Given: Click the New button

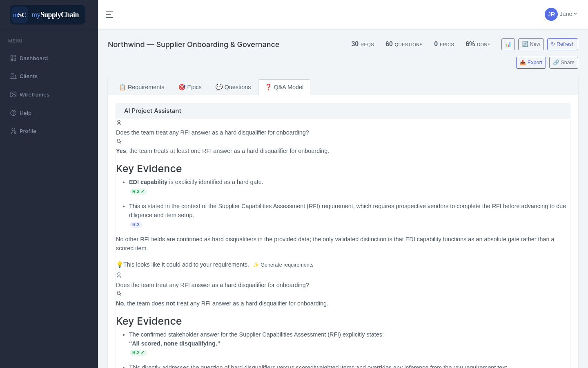Looking at the screenshot, I should coord(531,44).
